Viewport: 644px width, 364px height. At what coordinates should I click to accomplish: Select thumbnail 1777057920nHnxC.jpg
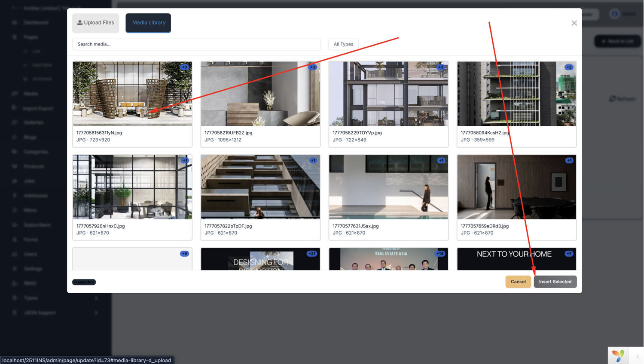click(x=132, y=187)
